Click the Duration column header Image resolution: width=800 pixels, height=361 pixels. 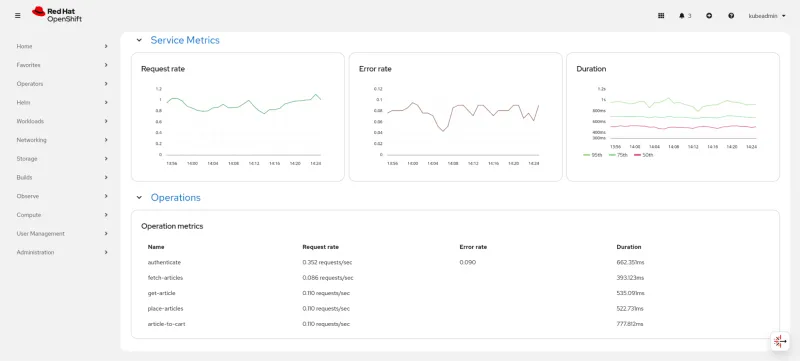pos(629,247)
